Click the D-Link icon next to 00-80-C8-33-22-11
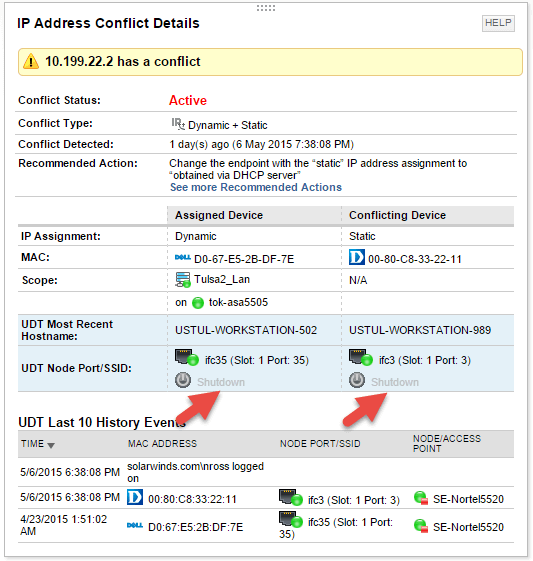Image resolution: width=533 pixels, height=561 pixels. tap(357, 257)
